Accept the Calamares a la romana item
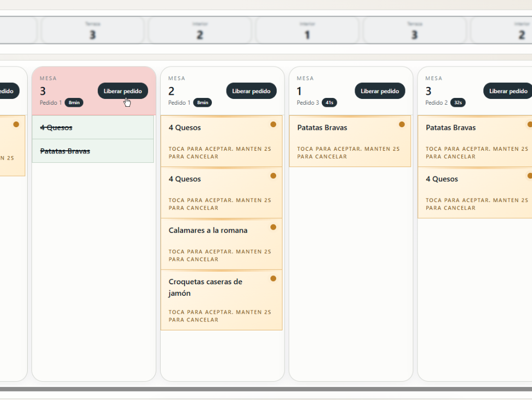Viewport: 532px width, 400px height. pos(221,244)
